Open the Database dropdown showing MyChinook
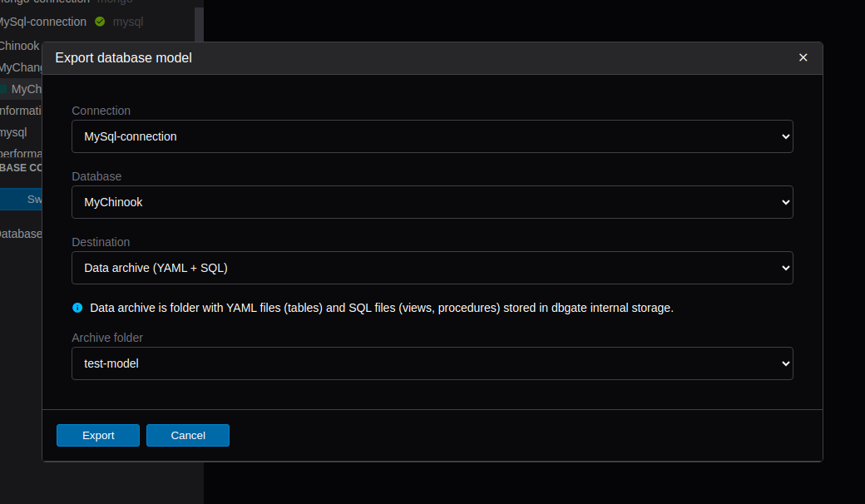The height and width of the screenshot is (504, 865). 432,202
